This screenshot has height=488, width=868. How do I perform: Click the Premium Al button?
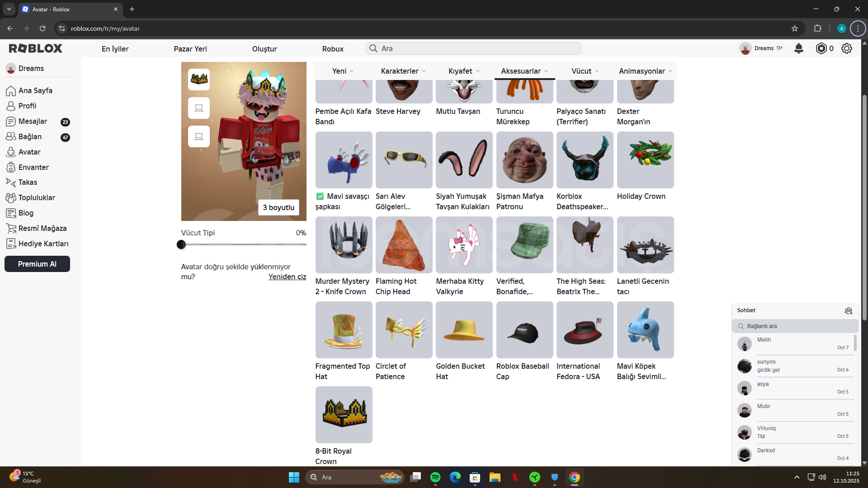click(x=37, y=264)
